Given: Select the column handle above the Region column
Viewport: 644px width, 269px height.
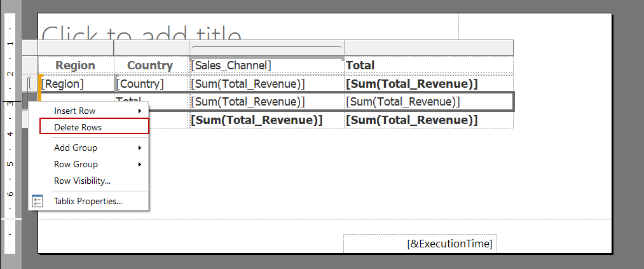Looking at the screenshot, I should click(76, 48).
